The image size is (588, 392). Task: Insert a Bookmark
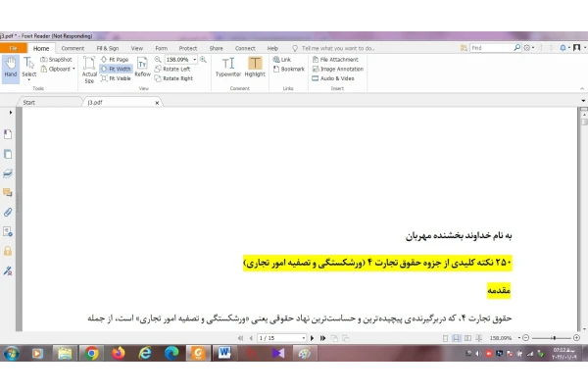(289, 69)
